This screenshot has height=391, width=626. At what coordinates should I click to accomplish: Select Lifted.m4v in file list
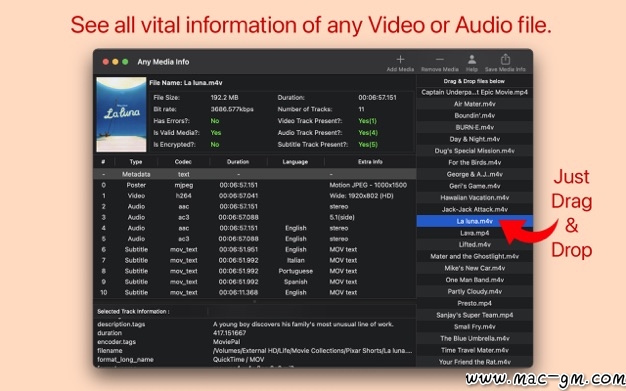tap(474, 244)
